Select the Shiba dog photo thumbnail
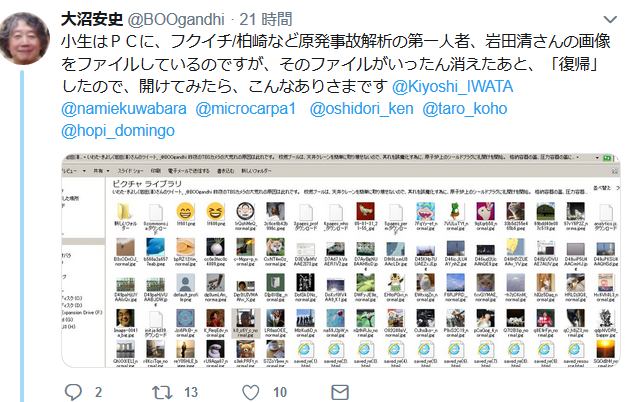 (x=275, y=247)
